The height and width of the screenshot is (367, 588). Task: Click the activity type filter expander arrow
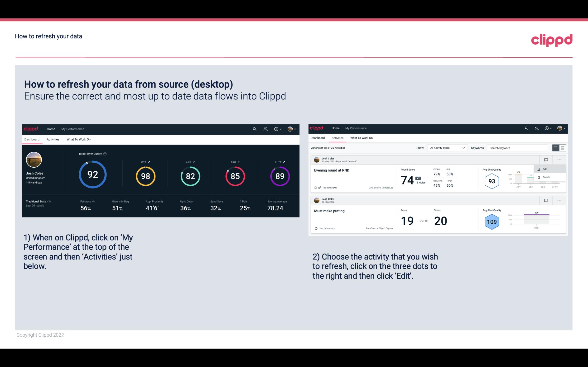point(463,148)
